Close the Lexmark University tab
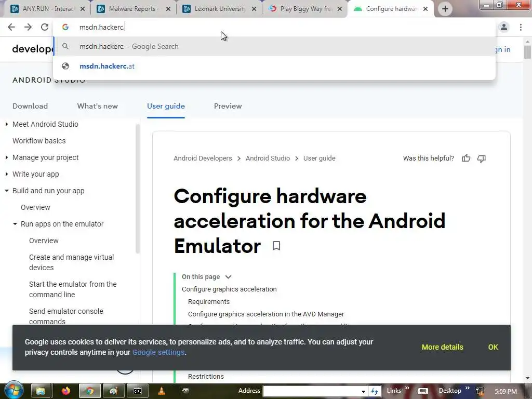 click(x=254, y=9)
